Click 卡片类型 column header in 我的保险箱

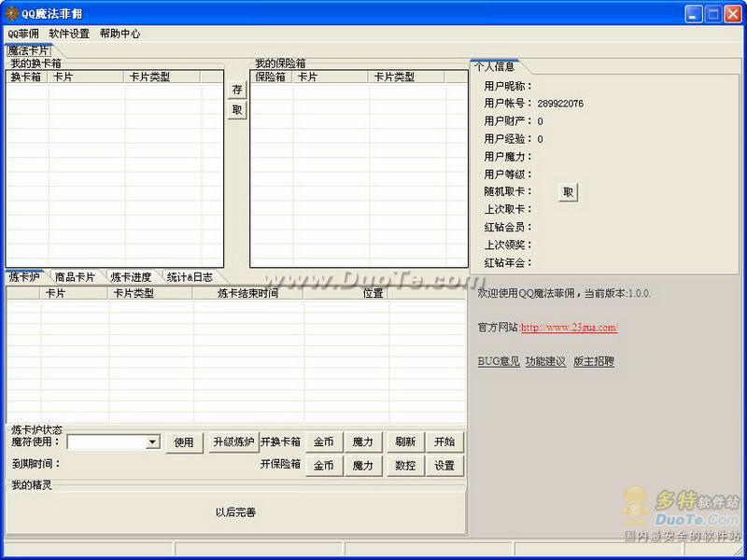pyautogui.click(x=407, y=77)
